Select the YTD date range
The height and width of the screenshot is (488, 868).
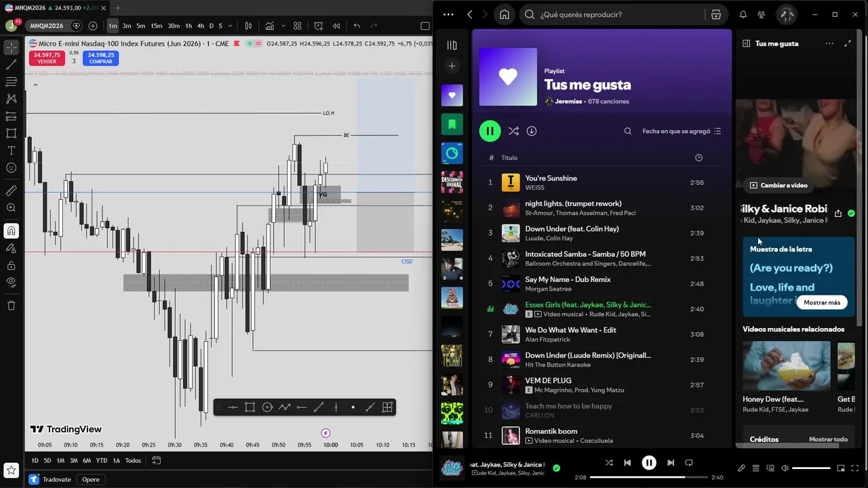(x=101, y=460)
